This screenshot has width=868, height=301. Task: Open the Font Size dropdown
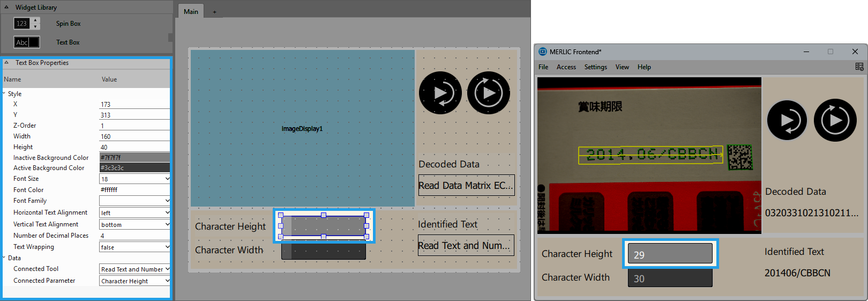coord(167,179)
